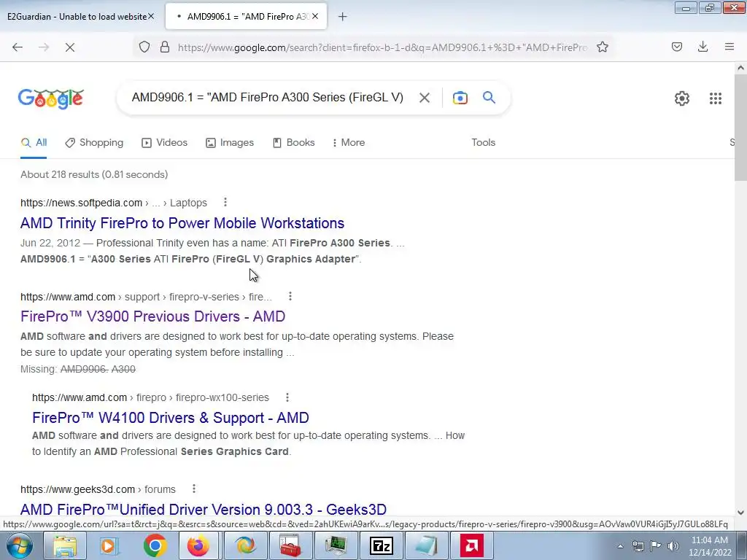This screenshot has width=747, height=560.
Task: Open the search Tools options
Action: (483, 142)
